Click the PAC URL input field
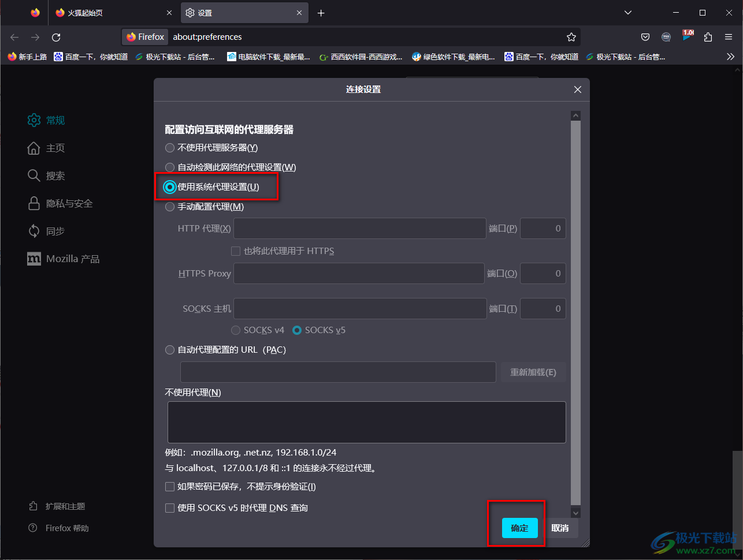This screenshot has width=743, height=560. point(338,372)
